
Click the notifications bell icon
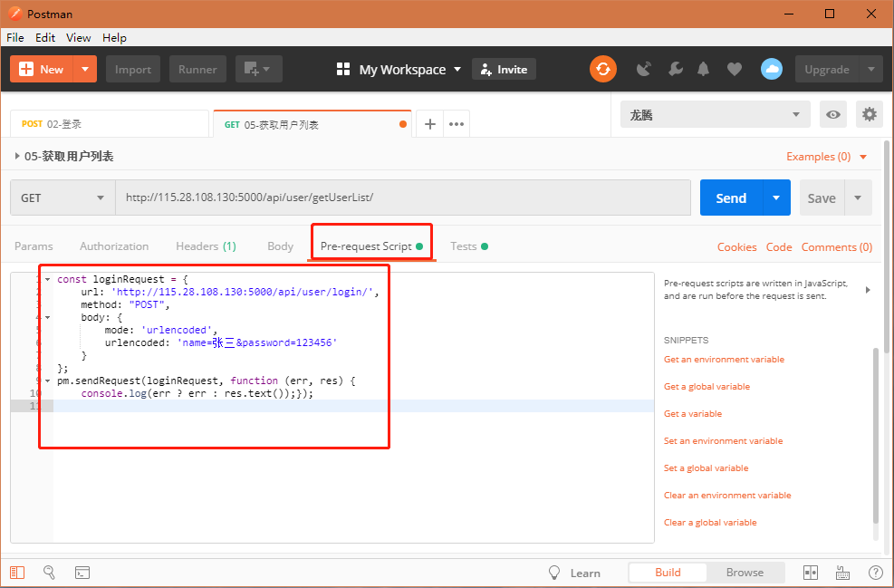(x=703, y=69)
